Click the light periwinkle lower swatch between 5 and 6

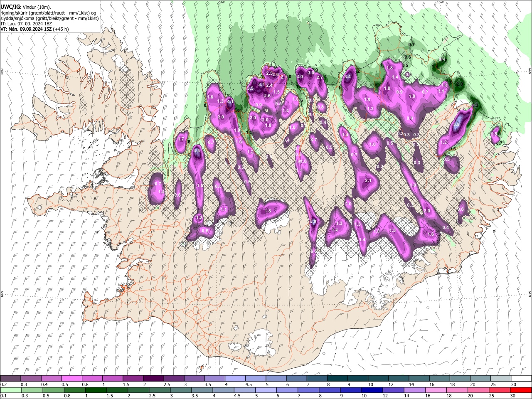[x=266, y=390]
